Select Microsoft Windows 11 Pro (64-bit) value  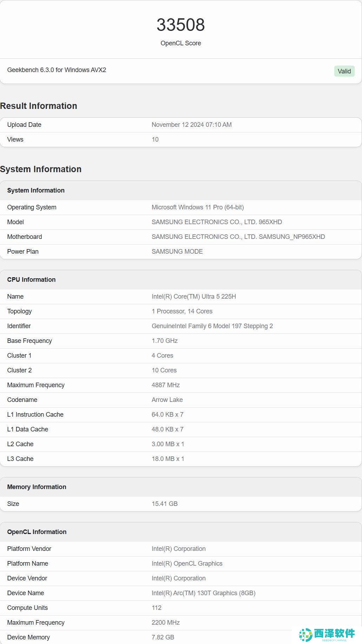[x=198, y=207]
